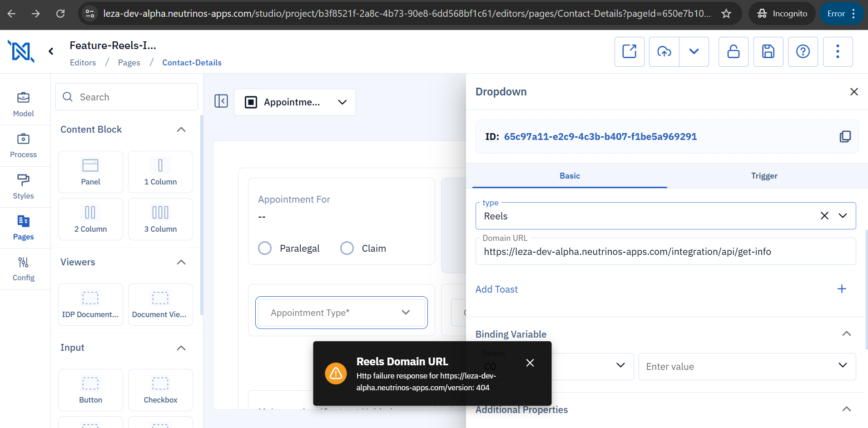Dismiss the Reels Domain URL toast
Image resolution: width=868 pixels, height=428 pixels.
530,363
